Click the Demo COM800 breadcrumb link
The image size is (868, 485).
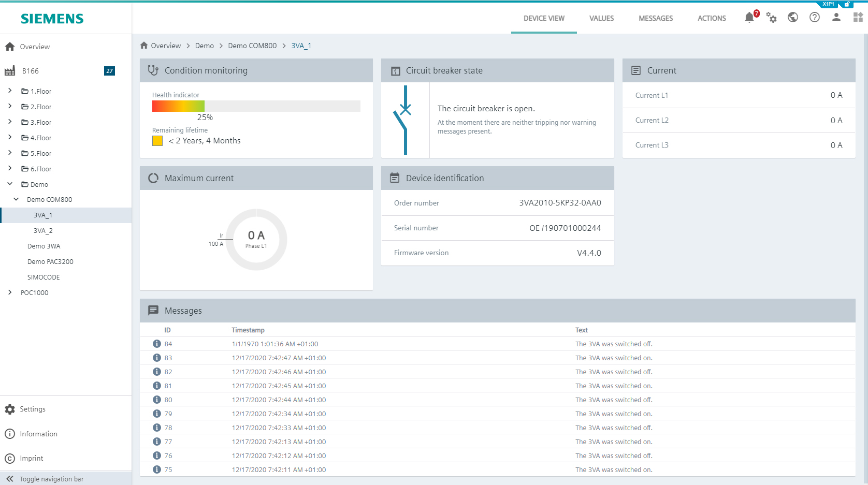[252, 46]
